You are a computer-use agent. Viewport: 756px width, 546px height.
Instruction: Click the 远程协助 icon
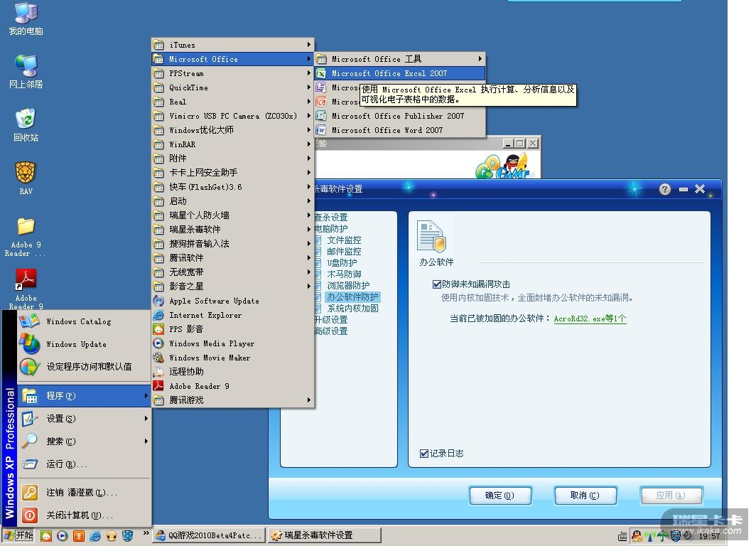coord(158,372)
